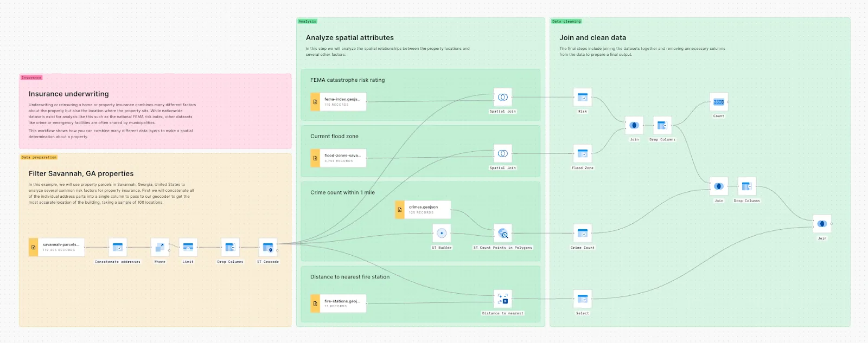Select the pink Insurance tag label
This screenshot has height=343, width=868.
[x=31, y=78]
